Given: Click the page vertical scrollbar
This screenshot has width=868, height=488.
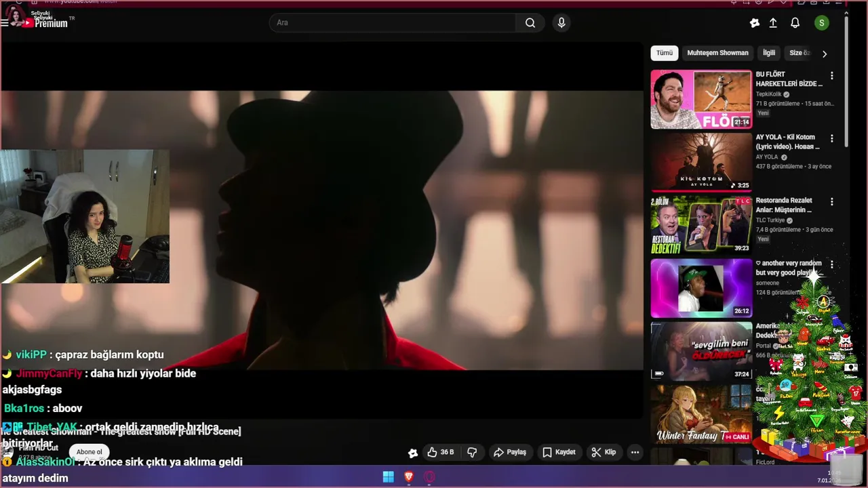Looking at the screenshot, I should 846,81.
